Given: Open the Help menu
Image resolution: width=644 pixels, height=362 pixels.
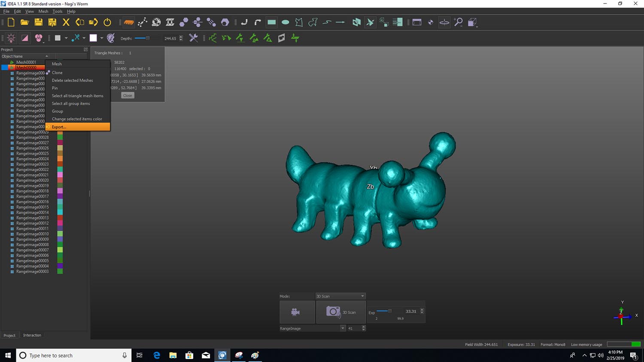Looking at the screenshot, I should click(71, 12).
